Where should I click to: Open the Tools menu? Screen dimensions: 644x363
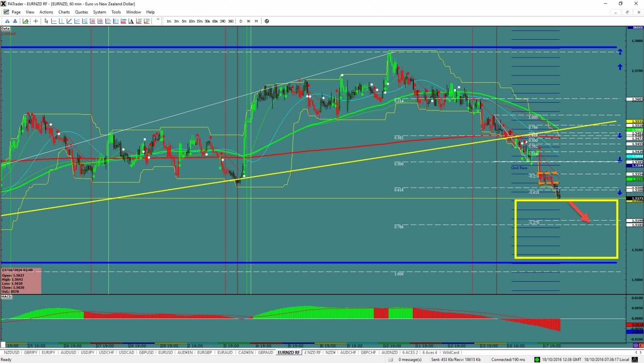tap(116, 12)
